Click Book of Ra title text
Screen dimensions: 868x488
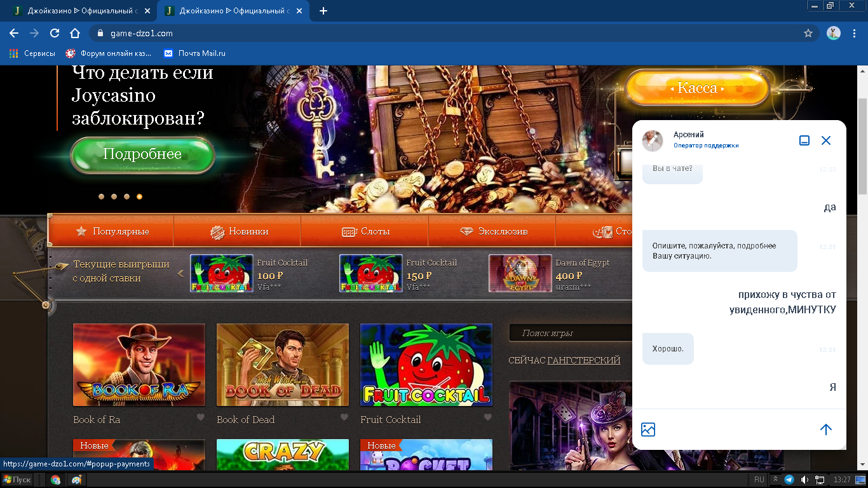pos(97,419)
